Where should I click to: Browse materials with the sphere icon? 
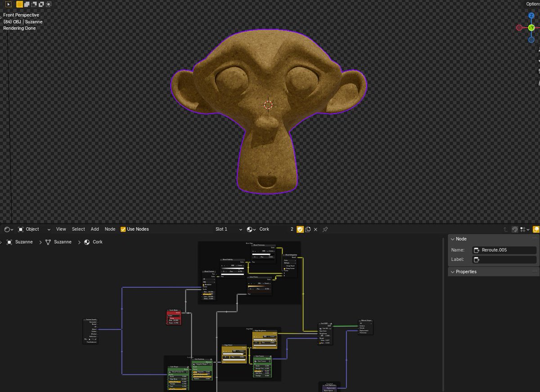(x=251, y=229)
